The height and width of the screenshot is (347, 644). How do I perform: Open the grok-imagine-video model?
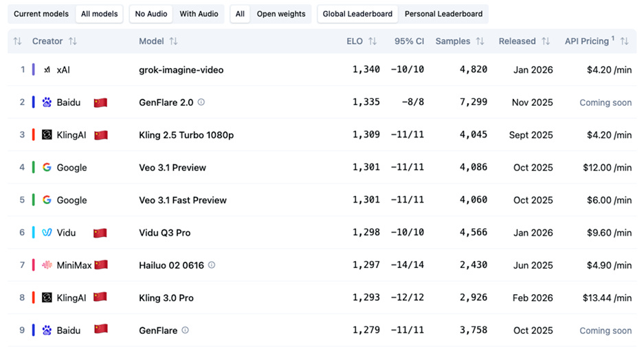[x=181, y=70]
